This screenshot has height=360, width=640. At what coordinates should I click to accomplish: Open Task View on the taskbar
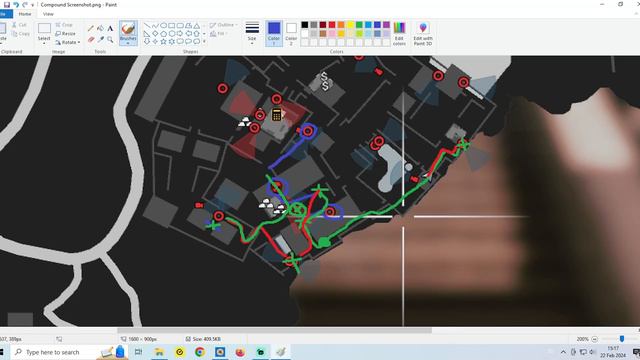(138, 352)
